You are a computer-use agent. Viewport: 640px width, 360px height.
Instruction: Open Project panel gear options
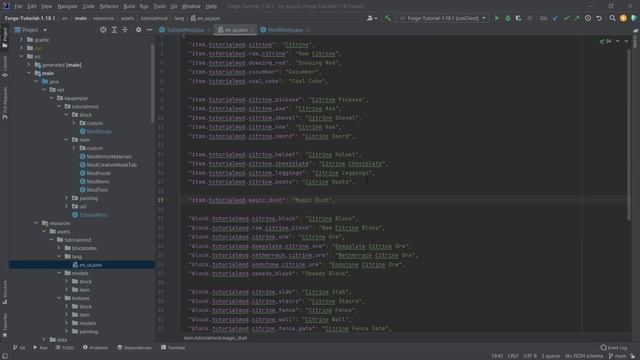point(139,30)
